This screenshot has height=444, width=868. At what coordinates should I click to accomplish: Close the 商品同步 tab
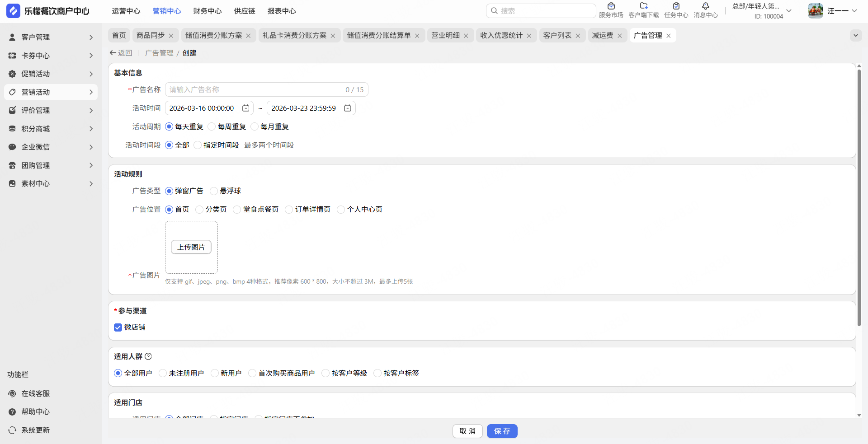click(x=171, y=36)
